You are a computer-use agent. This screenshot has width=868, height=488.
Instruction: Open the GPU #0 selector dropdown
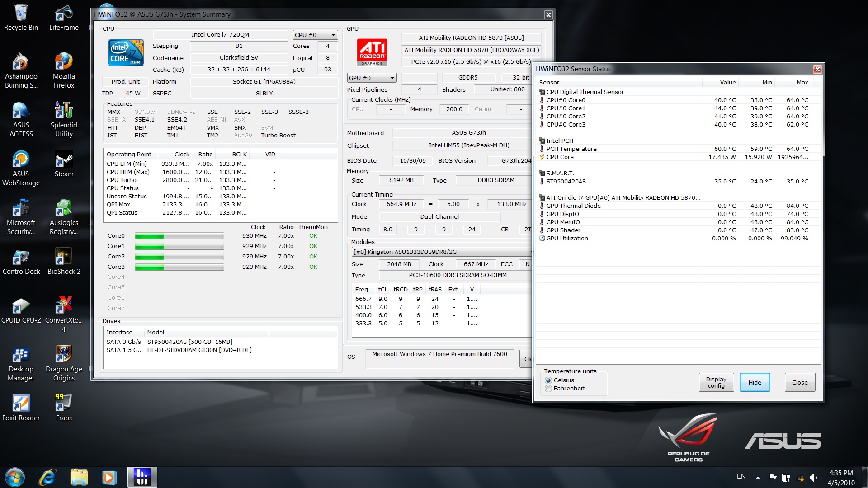tap(372, 78)
